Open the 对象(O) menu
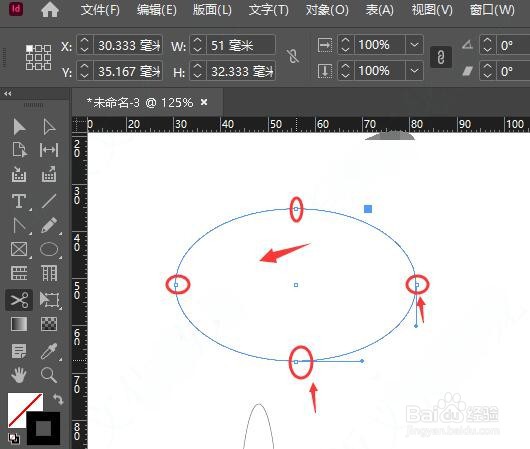 pos(327,10)
